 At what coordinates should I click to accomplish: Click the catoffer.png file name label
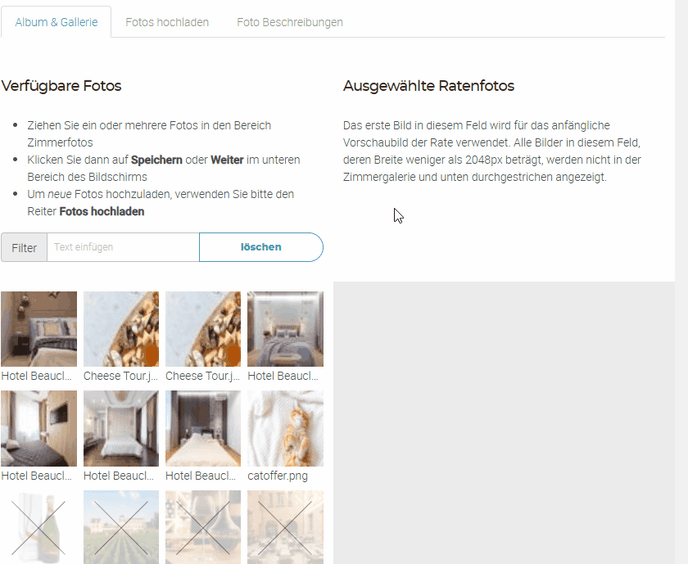pyautogui.click(x=278, y=476)
